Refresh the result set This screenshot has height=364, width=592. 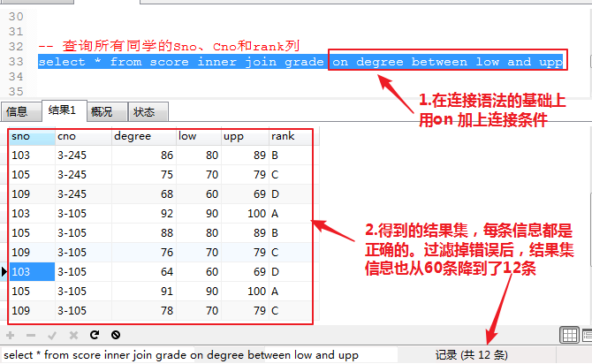pos(95,335)
